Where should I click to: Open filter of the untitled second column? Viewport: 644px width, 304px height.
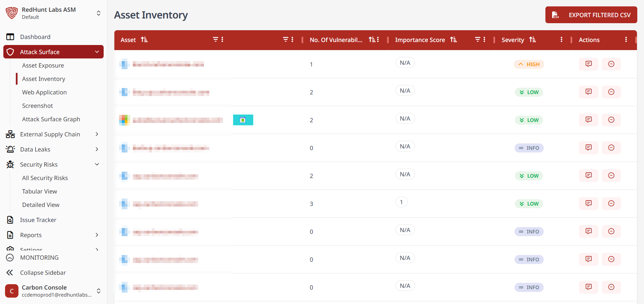[285, 40]
